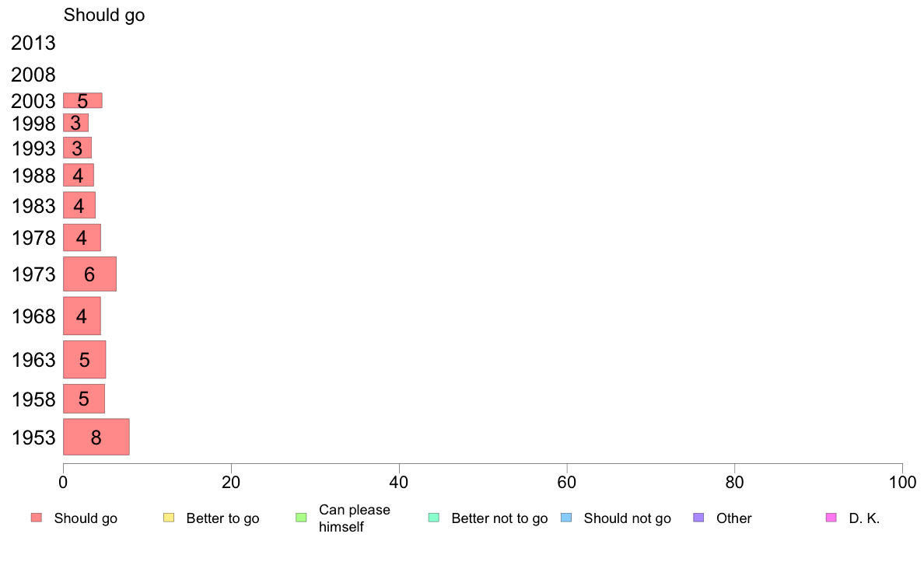Click the pink D. K. legend swatch
924x572 pixels.
831,518
